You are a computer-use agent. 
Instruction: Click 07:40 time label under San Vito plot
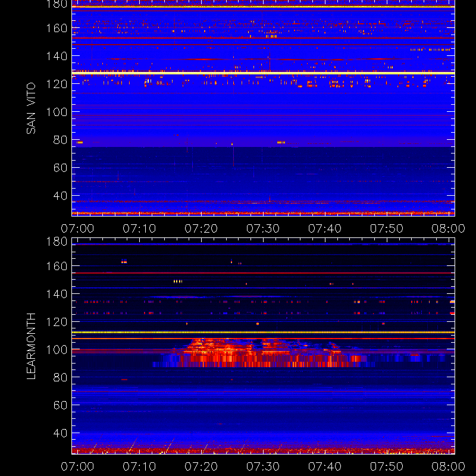tap(325, 228)
